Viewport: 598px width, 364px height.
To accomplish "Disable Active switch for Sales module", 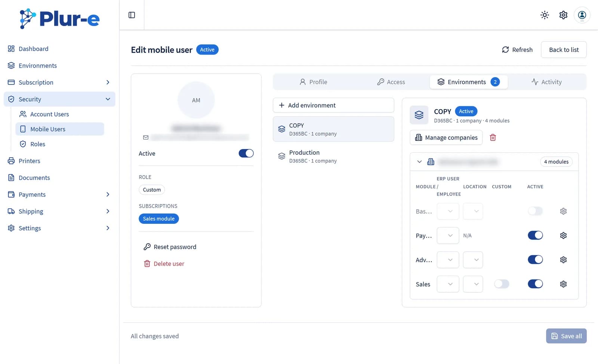I will pos(535,284).
